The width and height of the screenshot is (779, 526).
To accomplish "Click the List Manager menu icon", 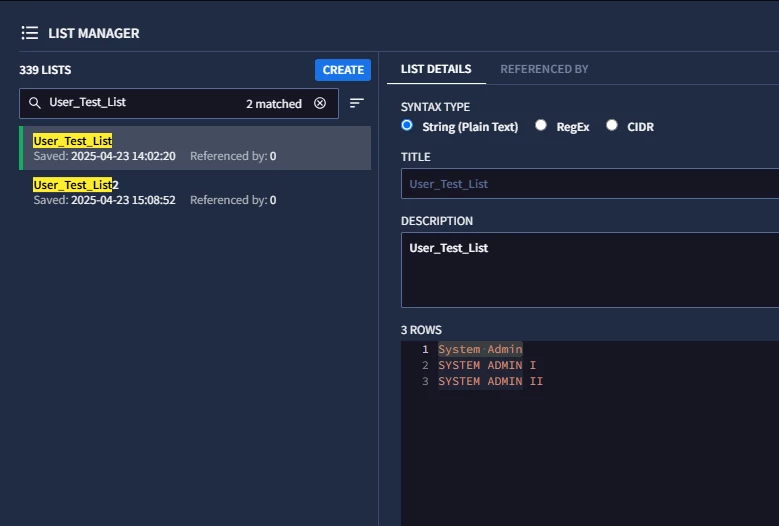I will click(30, 33).
